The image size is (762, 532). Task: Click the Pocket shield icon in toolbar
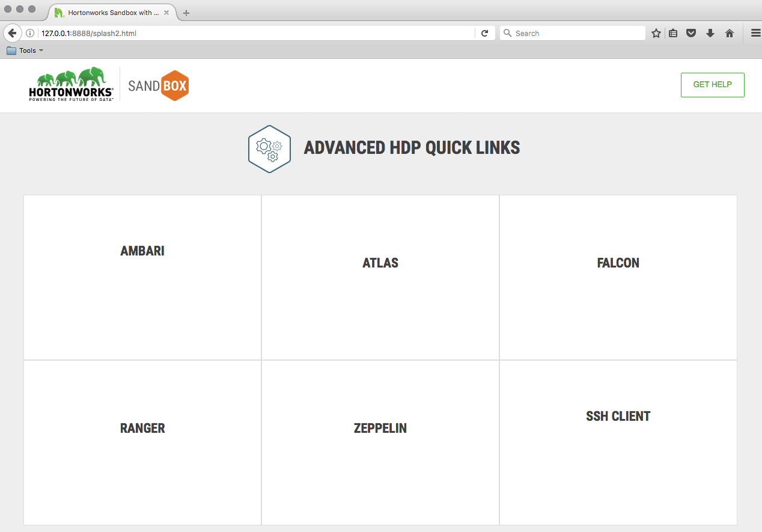pos(691,33)
